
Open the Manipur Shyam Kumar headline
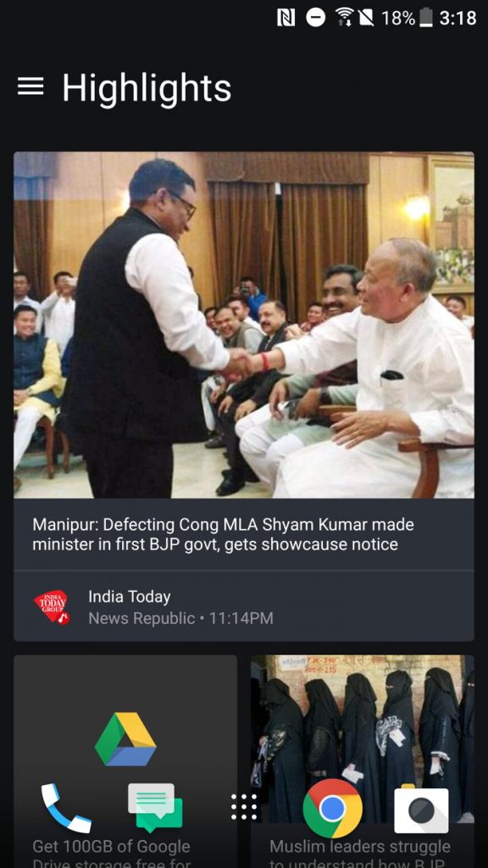[x=224, y=534]
